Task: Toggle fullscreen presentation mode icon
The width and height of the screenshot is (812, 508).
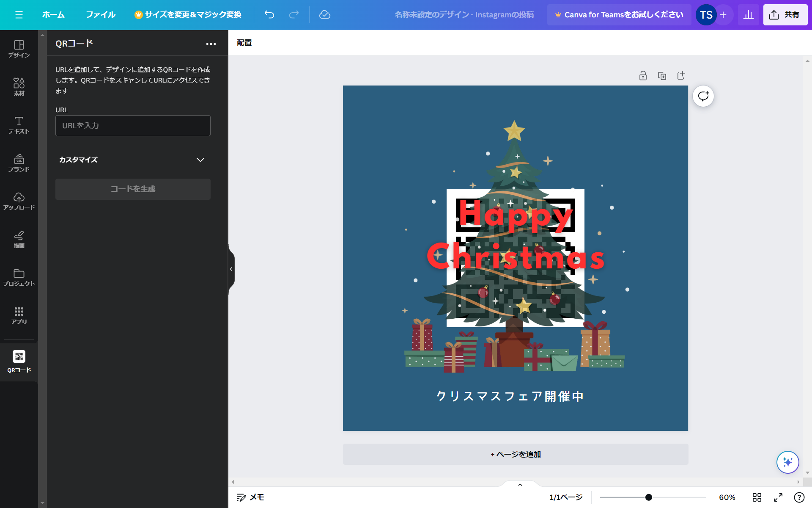Action: point(778,497)
